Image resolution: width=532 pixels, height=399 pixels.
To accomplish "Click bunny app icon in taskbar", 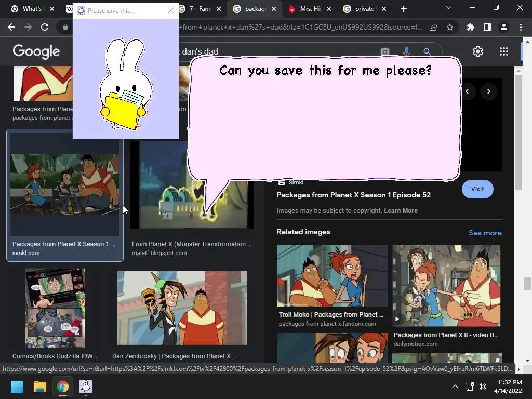I will click(86, 387).
